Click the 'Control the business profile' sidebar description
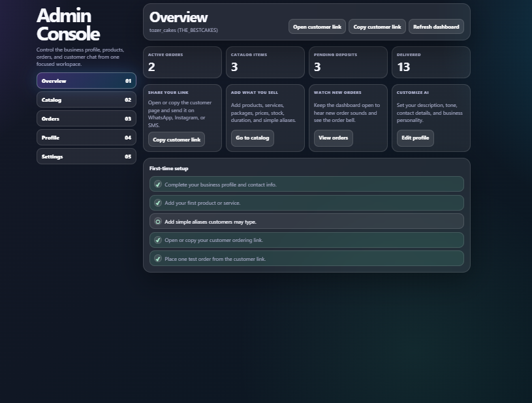The width and height of the screenshot is (532, 403). click(80, 57)
